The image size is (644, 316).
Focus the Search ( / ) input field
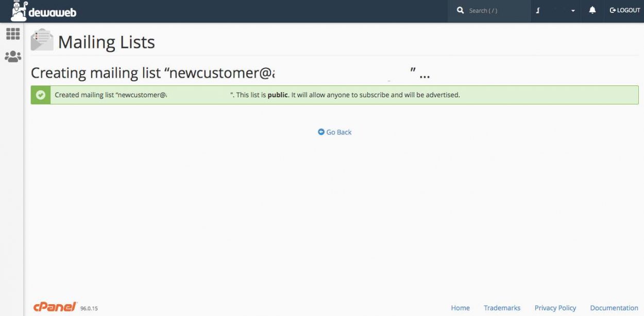(495, 11)
